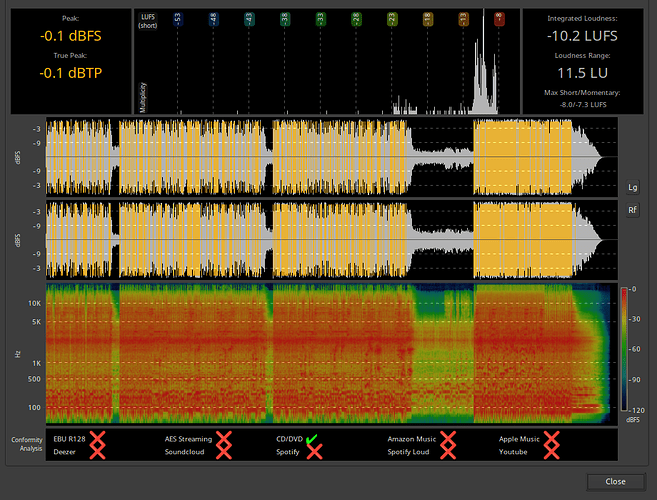Click the -23 LUFS histogram marker

[391, 18]
